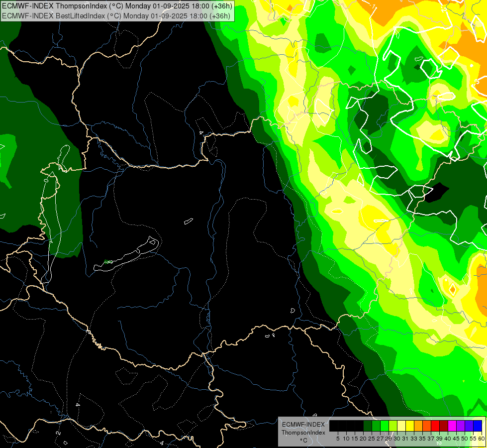Click the legend value 20
The width and height of the screenshot is (487, 448).
pos(363,439)
